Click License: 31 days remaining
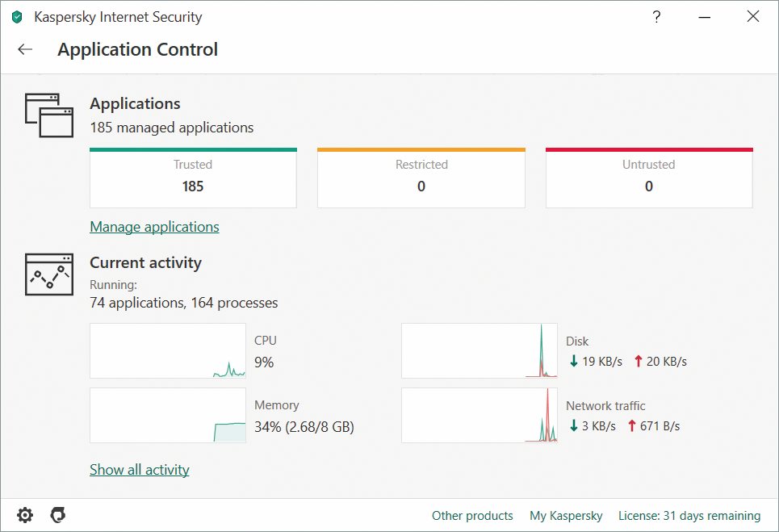 pos(689,516)
